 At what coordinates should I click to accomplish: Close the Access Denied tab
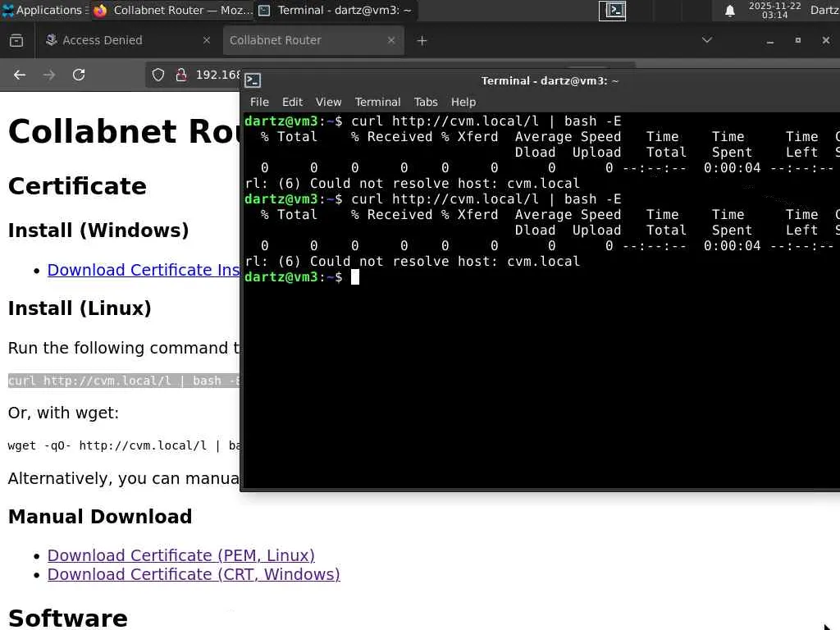tap(206, 40)
